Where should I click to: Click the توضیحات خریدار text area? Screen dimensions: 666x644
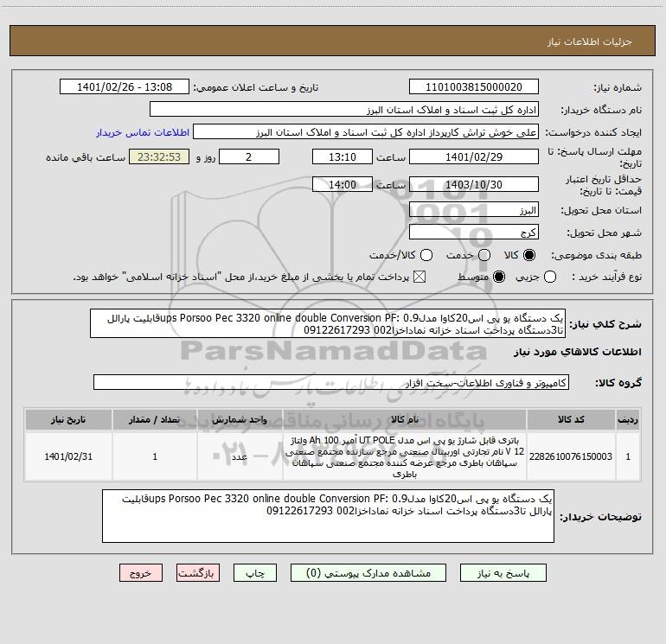pyautogui.click(x=328, y=516)
